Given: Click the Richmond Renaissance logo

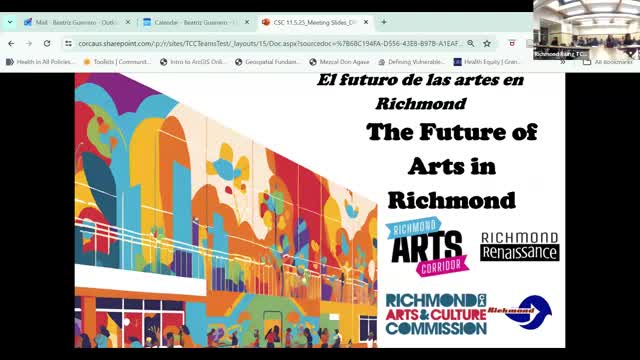Looking at the screenshot, I should point(520,246).
